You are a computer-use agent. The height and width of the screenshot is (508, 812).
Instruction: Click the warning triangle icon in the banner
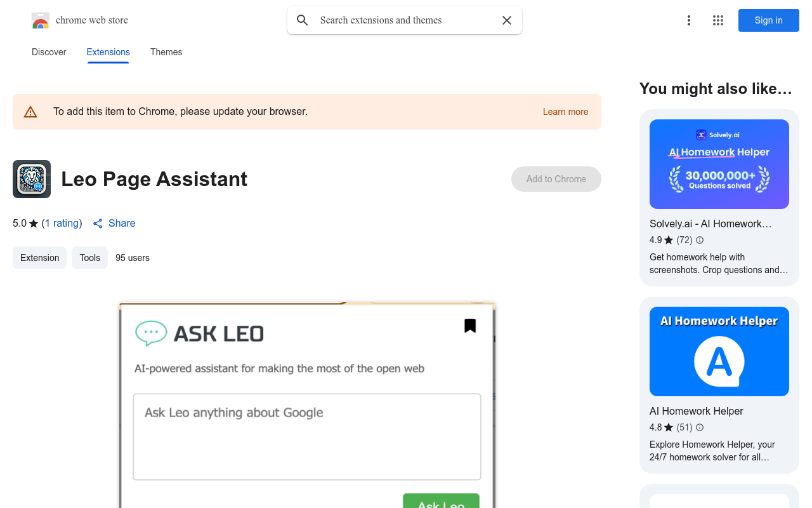[30, 111]
